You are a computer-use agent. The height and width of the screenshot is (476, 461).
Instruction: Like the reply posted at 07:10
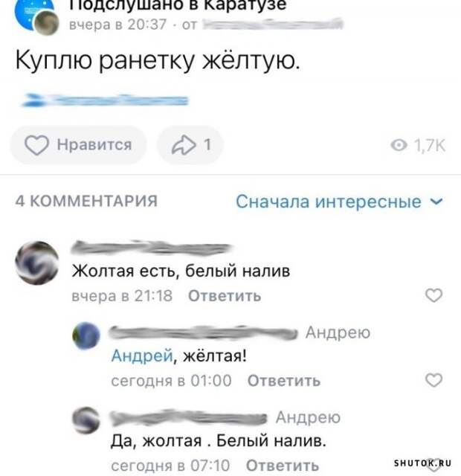click(433, 469)
